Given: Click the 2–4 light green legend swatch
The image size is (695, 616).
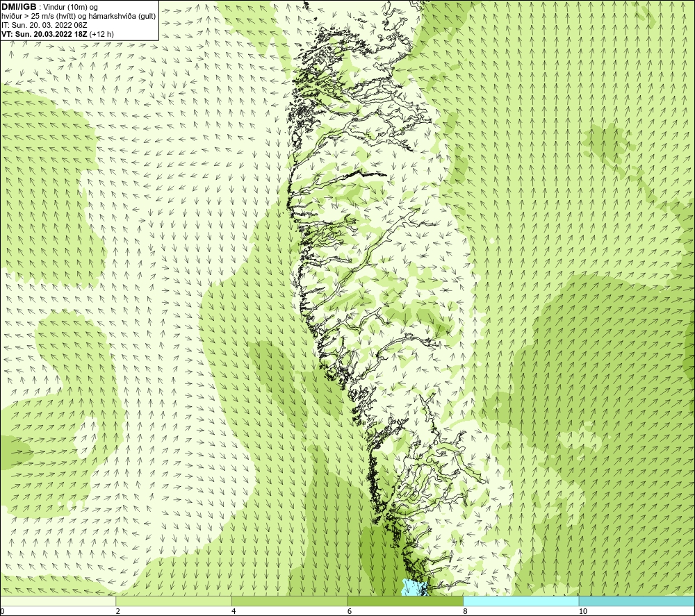Looking at the screenshot, I should point(174,601).
